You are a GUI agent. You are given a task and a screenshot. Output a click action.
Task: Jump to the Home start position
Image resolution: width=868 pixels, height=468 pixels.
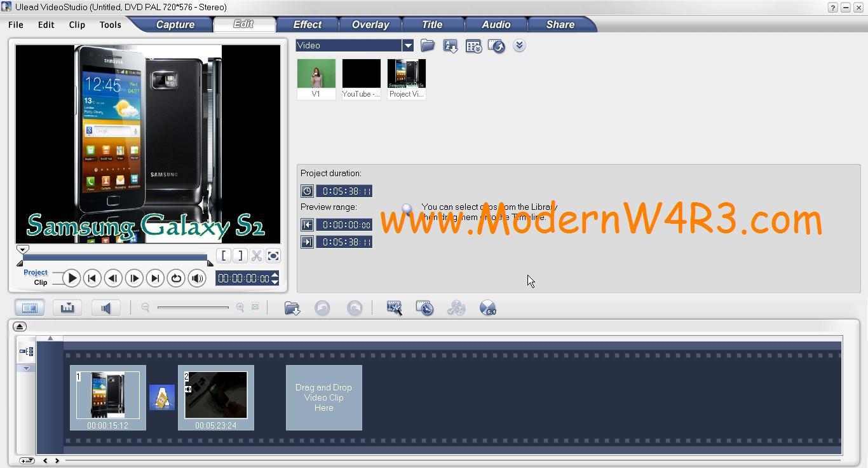tap(92, 279)
